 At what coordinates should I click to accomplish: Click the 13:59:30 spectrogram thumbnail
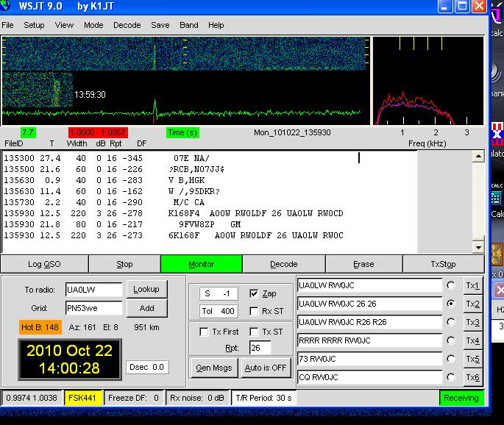point(38,90)
